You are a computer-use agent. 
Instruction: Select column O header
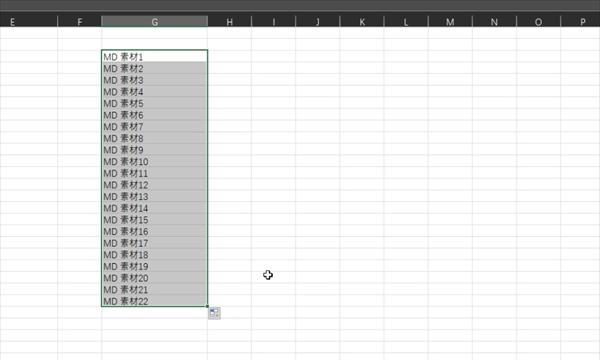click(x=538, y=22)
